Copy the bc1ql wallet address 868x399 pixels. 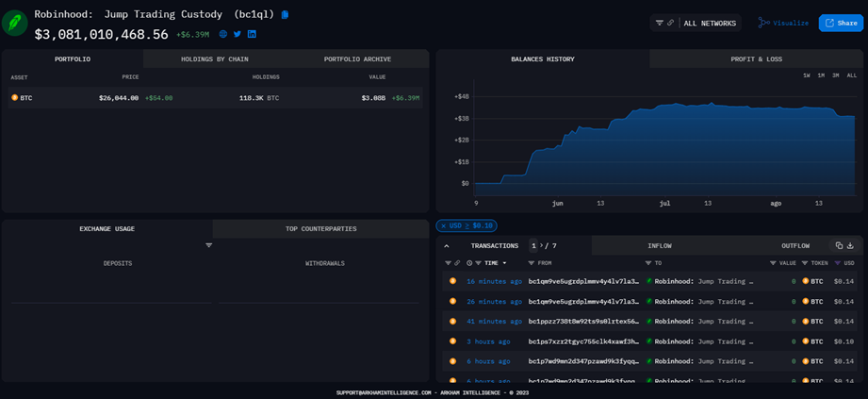point(285,15)
